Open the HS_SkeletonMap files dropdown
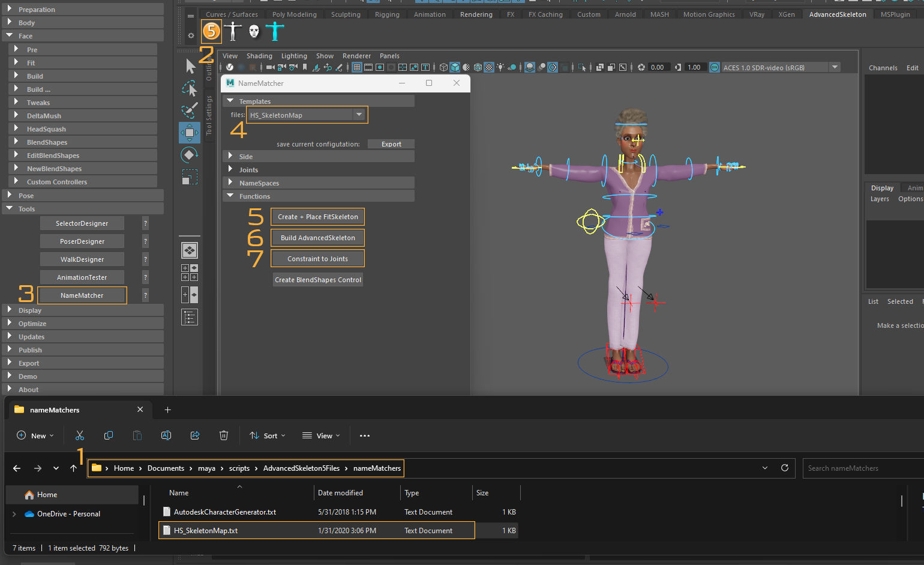924x565 pixels. (x=359, y=115)
